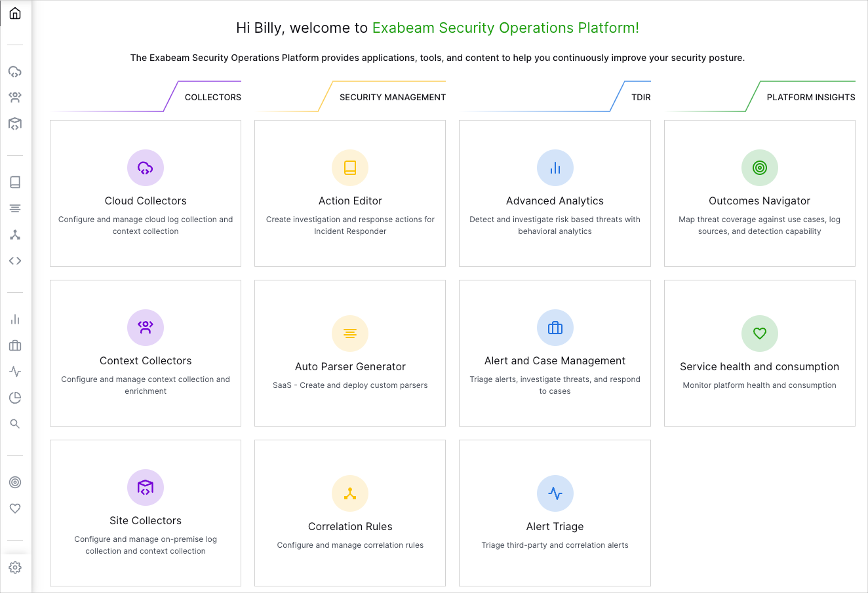
Task: Open Outcomes Navigator from the sidebar target icon
Action: 15,482
